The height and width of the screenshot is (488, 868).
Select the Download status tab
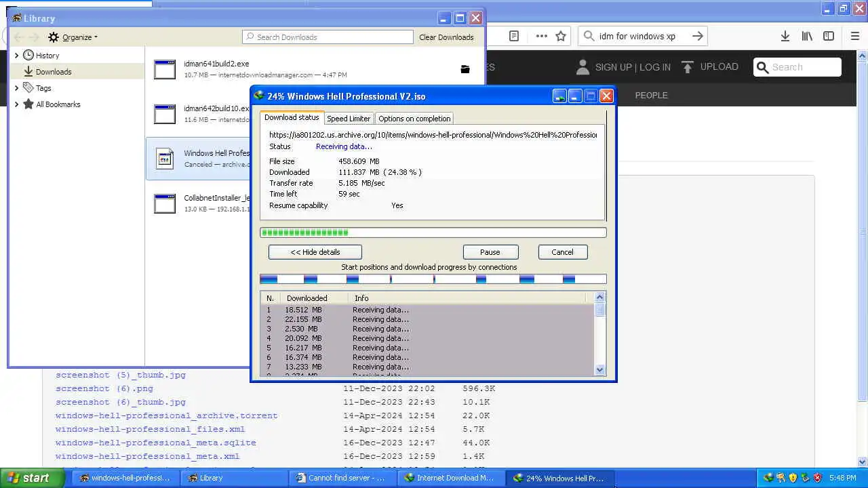point(292,117)
